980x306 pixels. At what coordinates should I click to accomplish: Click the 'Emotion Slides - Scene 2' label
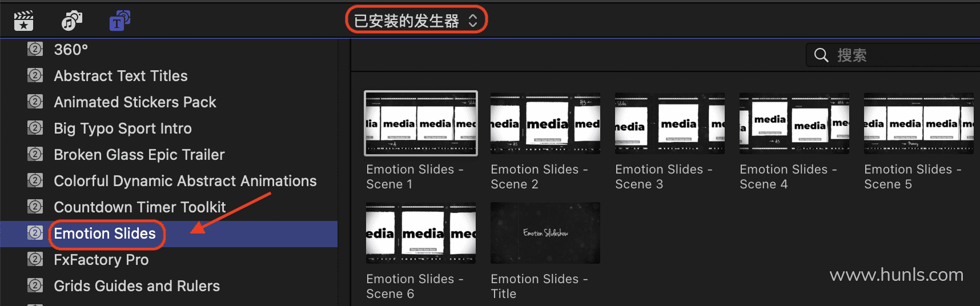pos(540,177)
